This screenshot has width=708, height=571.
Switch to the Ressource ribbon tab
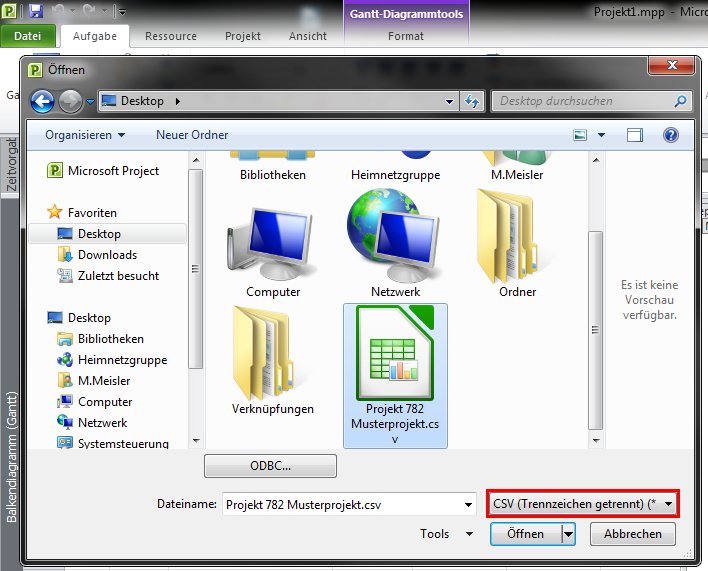170,36
